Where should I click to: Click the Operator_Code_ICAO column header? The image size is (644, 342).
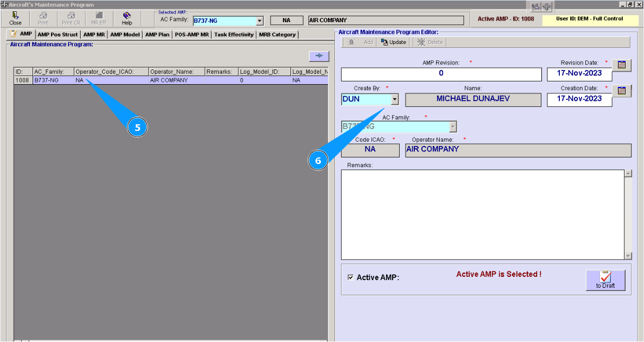pyautogui.click(x=111, y=72)
